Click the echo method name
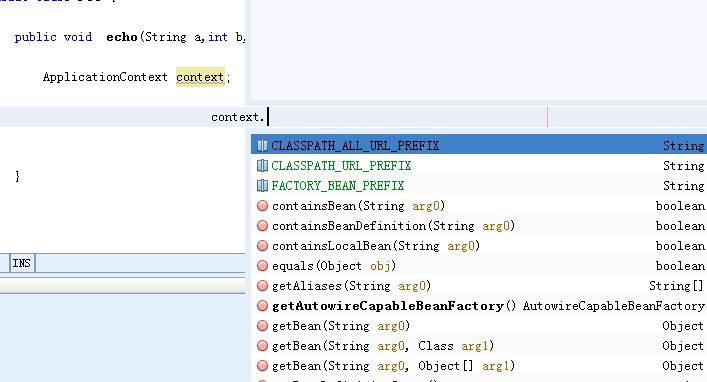 tap(122, 37)
